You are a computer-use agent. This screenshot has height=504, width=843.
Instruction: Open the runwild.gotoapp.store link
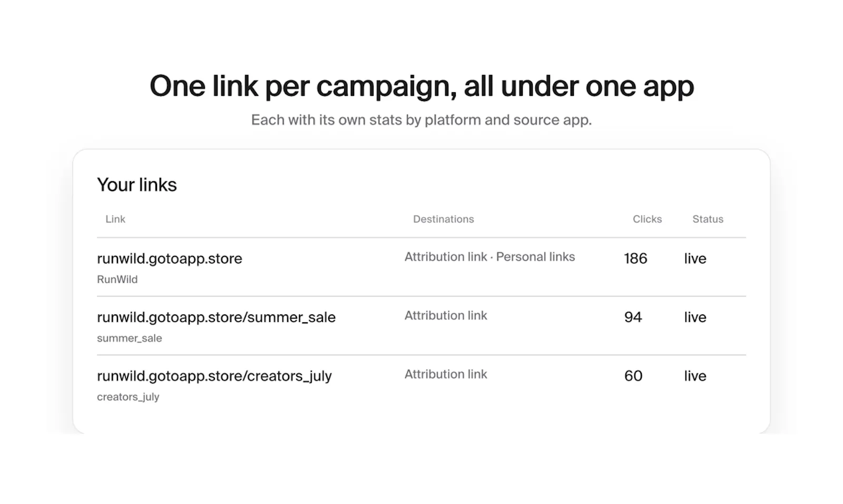click(x=170, y=259)
